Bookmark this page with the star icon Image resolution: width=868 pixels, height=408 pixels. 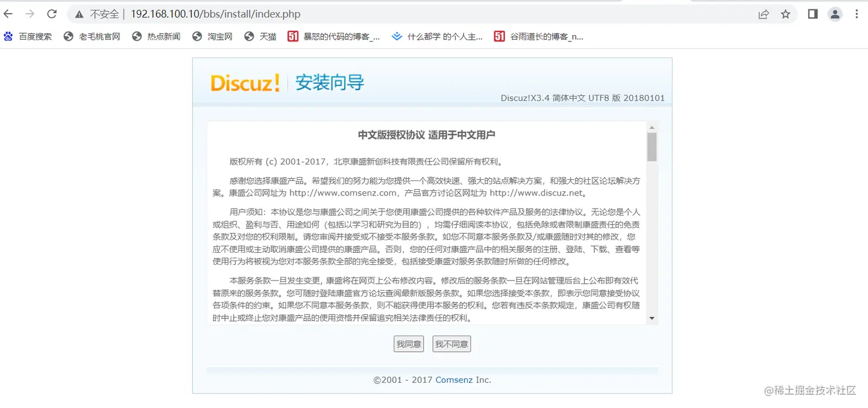pyautogui.click(x=785, y=14)
